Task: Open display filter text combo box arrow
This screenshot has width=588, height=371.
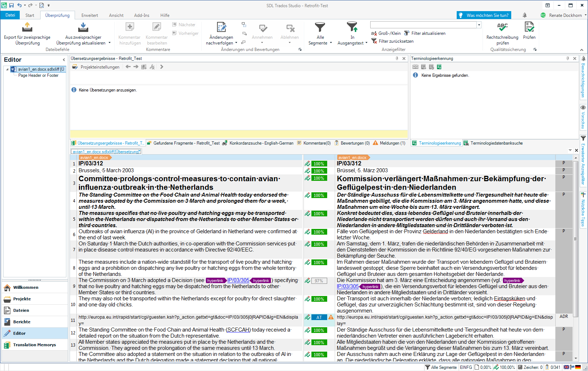Action: pyautogui.click(x=479, y=25)
